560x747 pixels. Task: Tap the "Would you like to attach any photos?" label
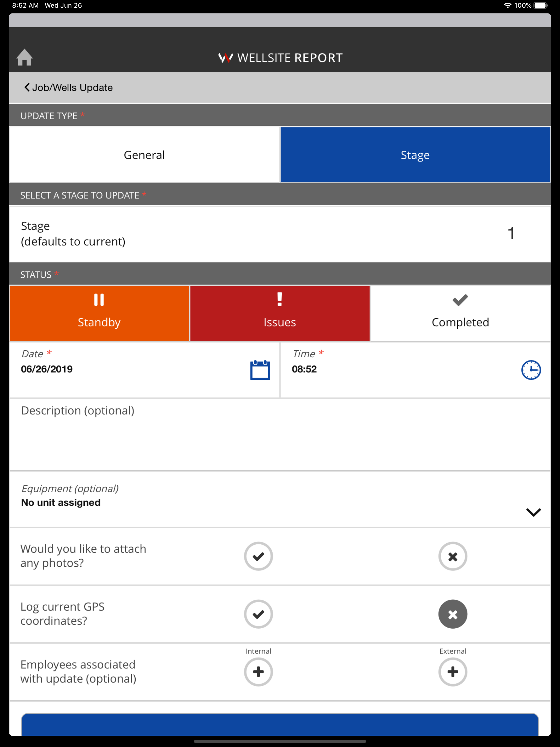(x=83, y=556)
